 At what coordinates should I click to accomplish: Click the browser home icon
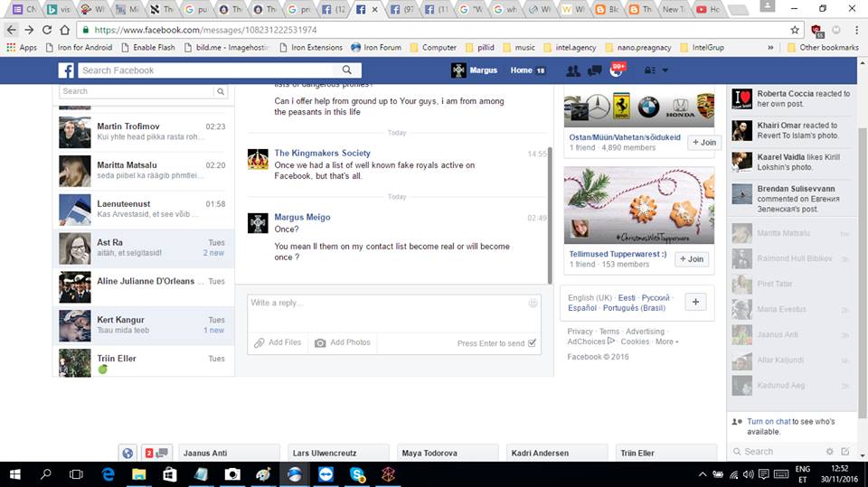(x=65, y=30)
